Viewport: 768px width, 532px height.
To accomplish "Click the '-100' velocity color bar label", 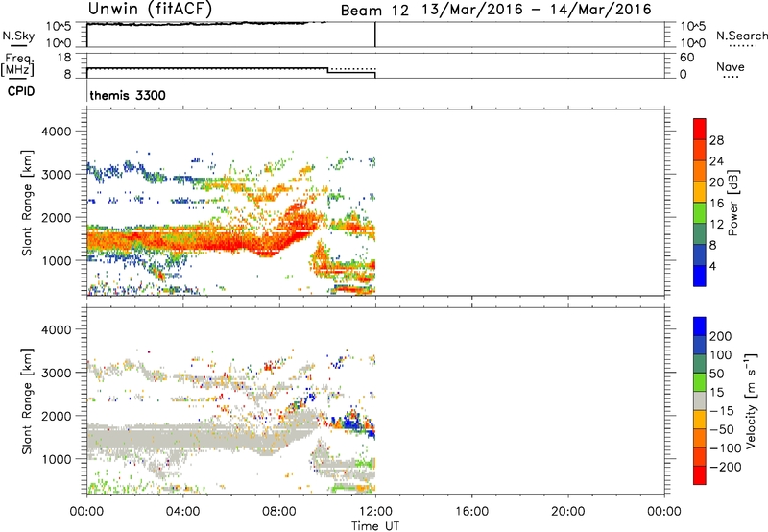I will 725,448.
